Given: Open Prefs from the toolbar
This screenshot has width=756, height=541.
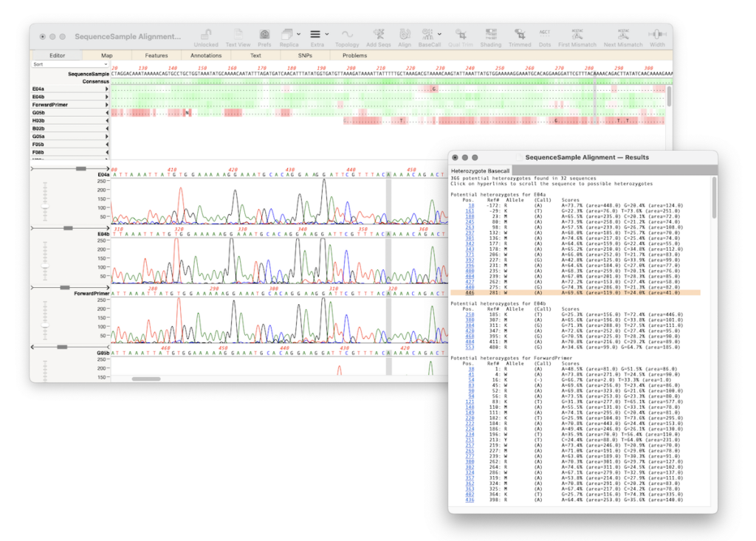Looking at the screenshot, I should (264, 34).
